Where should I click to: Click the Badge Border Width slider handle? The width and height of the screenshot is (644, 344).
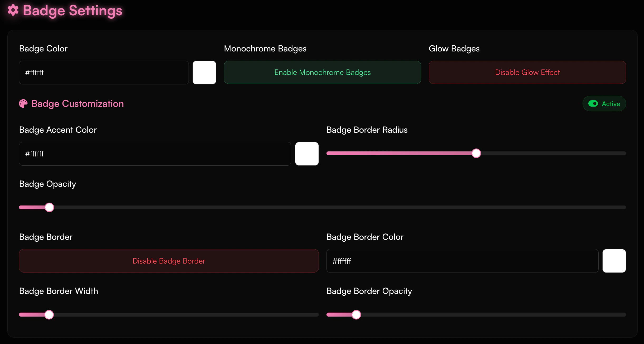[49, 314]
